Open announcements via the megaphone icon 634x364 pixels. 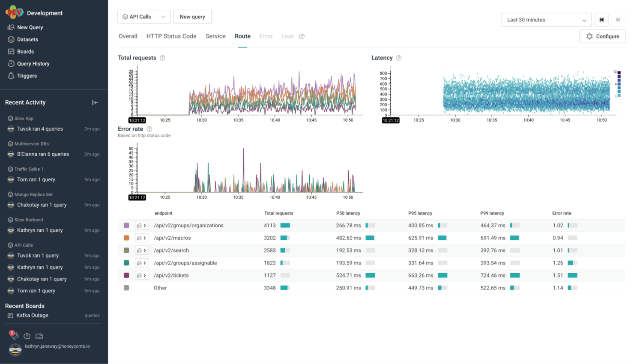14,336
